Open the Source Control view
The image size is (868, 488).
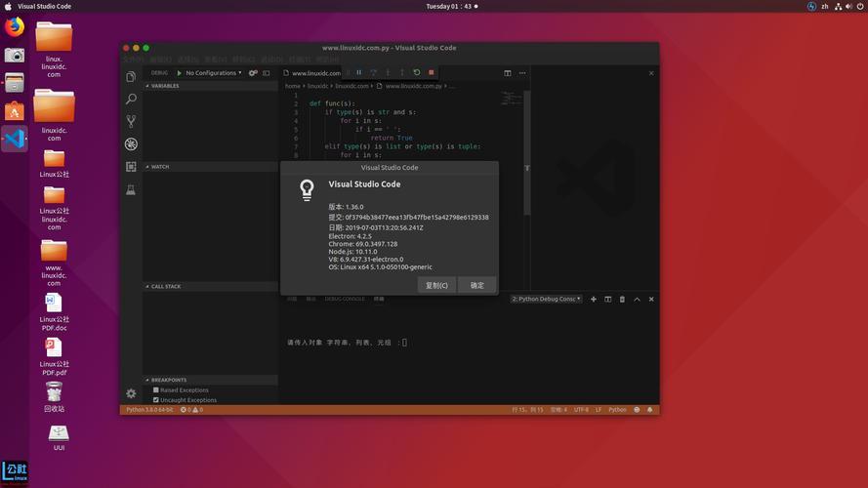click(131, 121)
